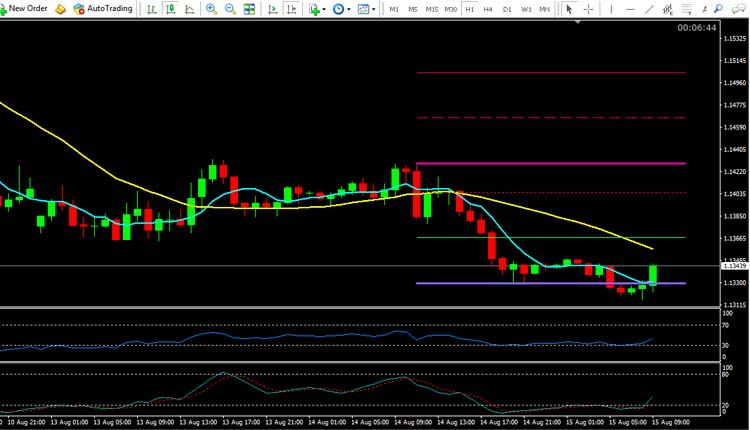Select the H1 timeframe
This screenshot has height=430, width=750.
pyautogui.click(x=470, y=9)
